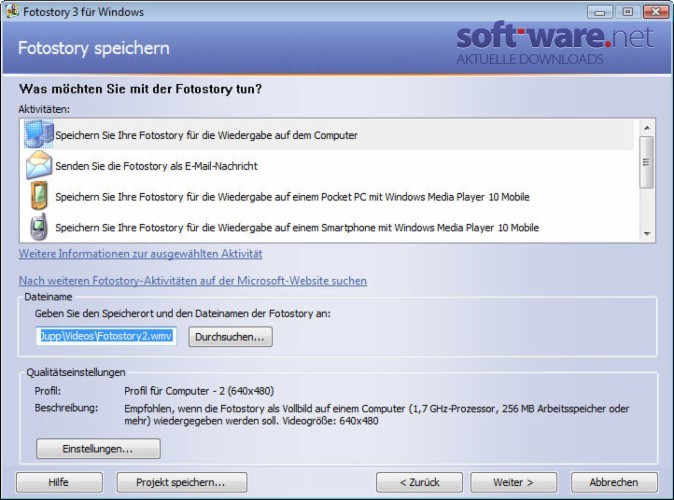
Task: Click the Durchsuchen... button
Action: point(230,337)
